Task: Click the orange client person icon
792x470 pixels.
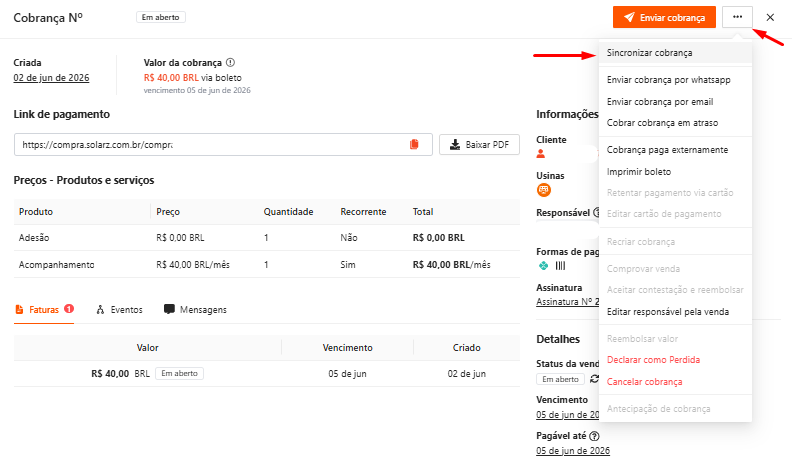Action: [541, 154]
